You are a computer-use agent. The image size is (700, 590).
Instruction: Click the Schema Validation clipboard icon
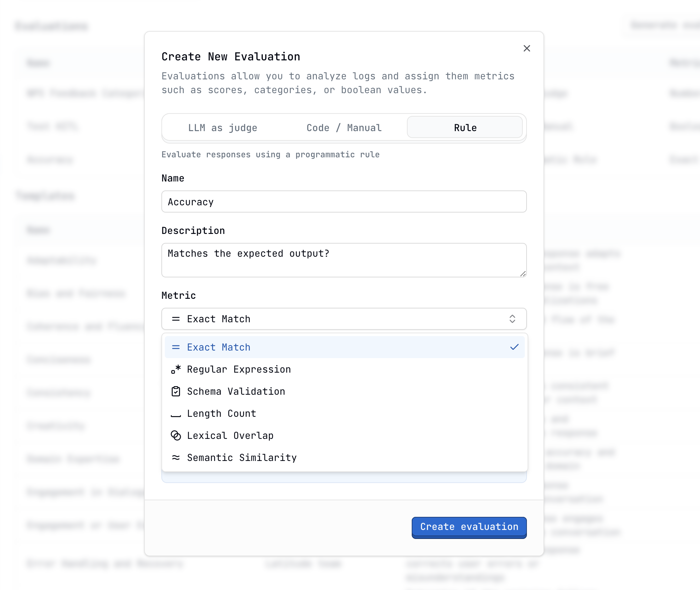tap(176, 391)
